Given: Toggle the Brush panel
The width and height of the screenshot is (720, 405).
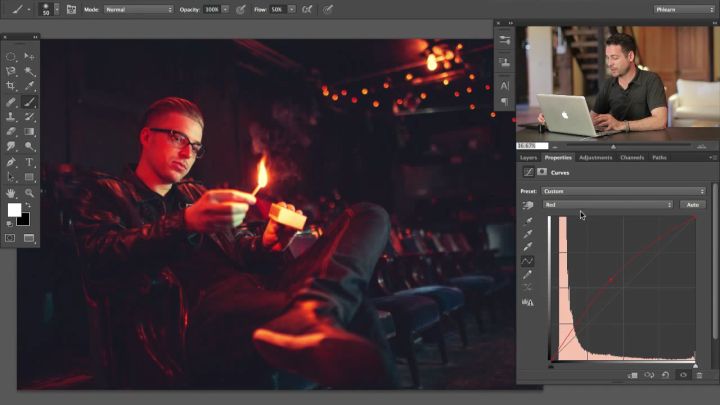Looking at the screenshot, I should (x=71, y=9).
